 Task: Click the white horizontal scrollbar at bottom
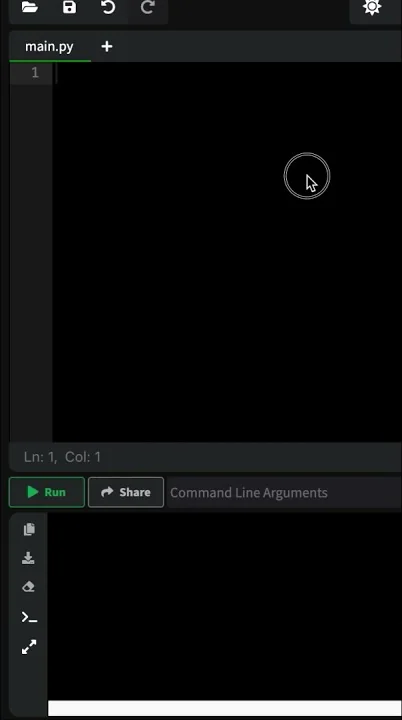(x=225, y=708)
